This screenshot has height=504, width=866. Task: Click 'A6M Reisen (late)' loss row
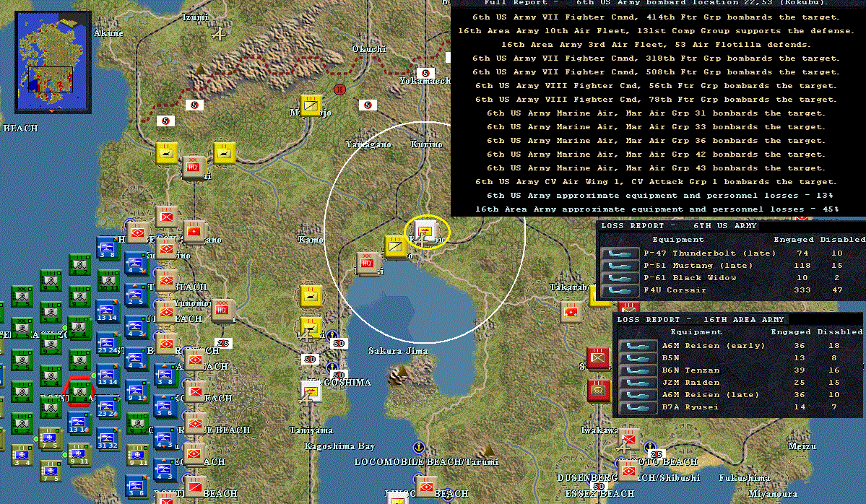pyautogui.click(x=740, y=395)
